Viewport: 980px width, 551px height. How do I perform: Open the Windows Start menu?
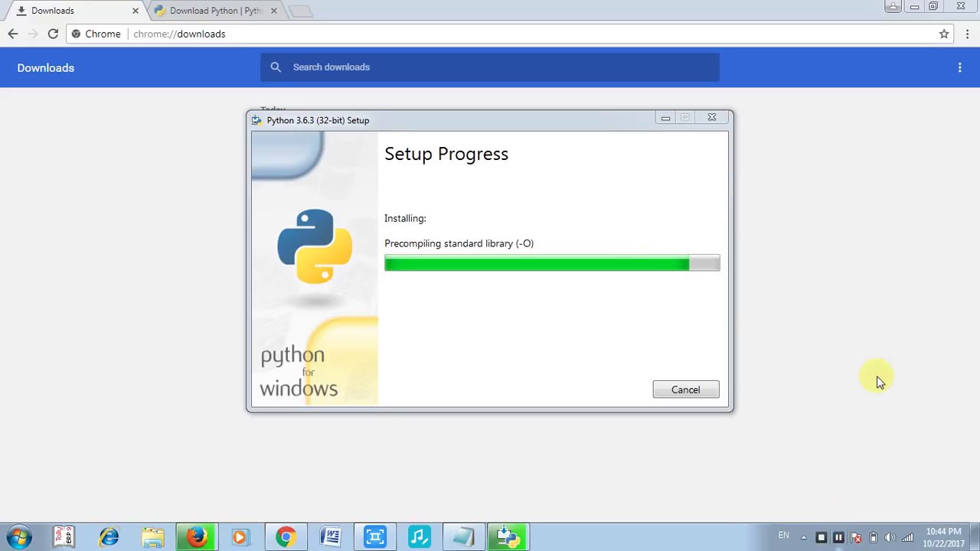click(19, 537)
